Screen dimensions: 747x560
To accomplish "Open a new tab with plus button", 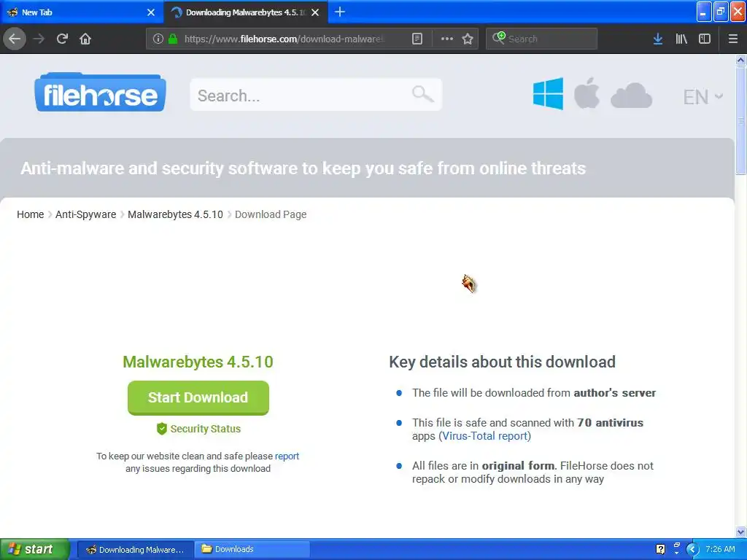I will coord(340,12).
